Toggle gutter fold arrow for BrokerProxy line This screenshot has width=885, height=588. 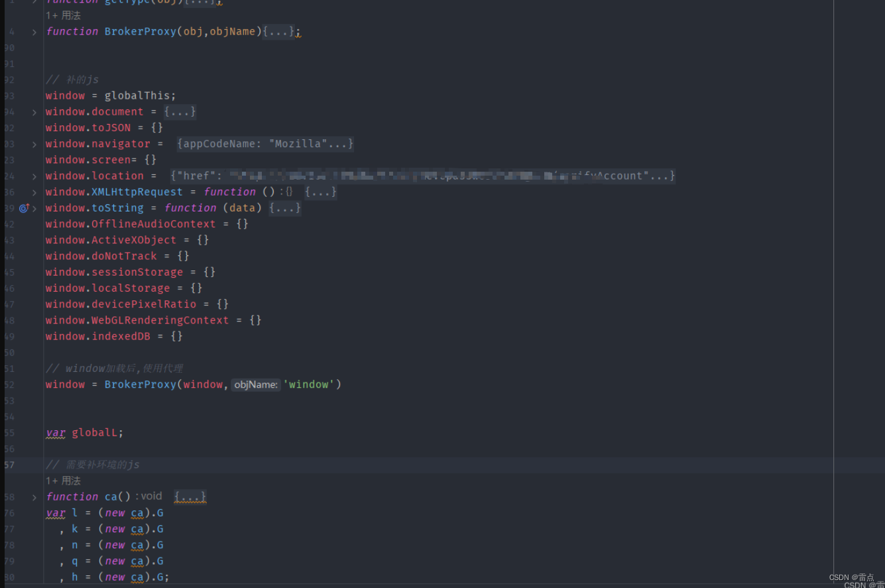(34, 32)
